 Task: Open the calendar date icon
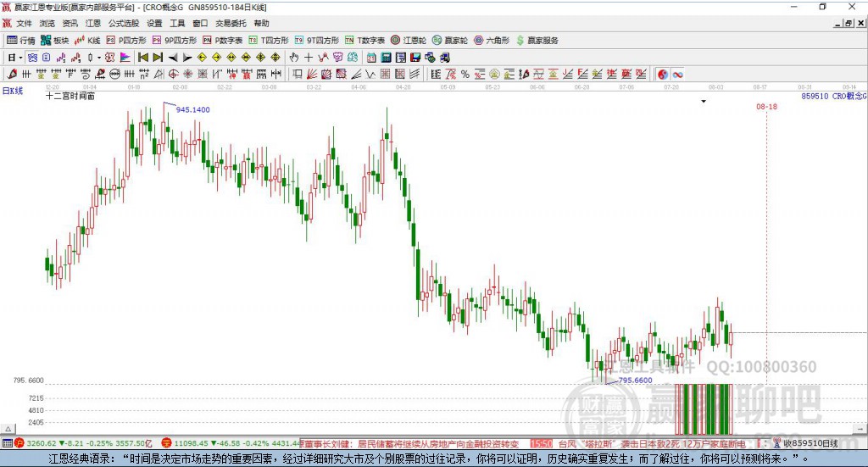pos(371,58)
